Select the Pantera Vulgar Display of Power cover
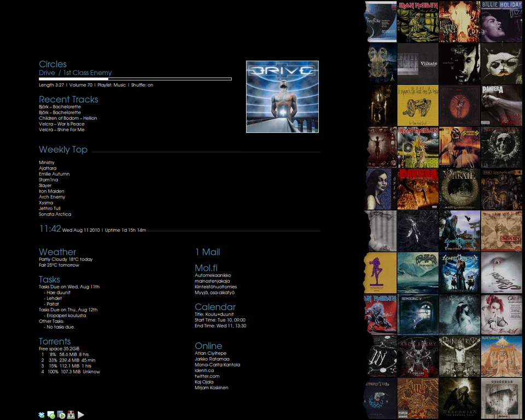 pyautogui.click(x=501, y=105)
